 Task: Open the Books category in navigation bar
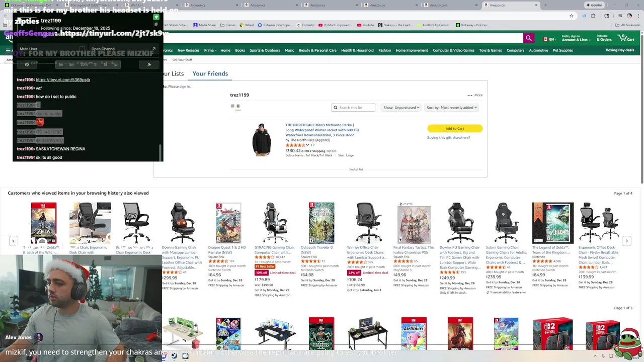240,50
